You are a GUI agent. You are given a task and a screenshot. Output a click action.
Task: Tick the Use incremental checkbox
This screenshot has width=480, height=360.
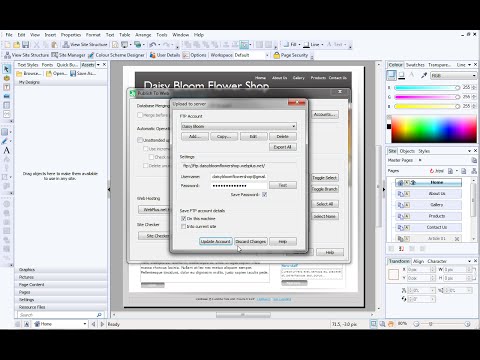tap(146, 149)
